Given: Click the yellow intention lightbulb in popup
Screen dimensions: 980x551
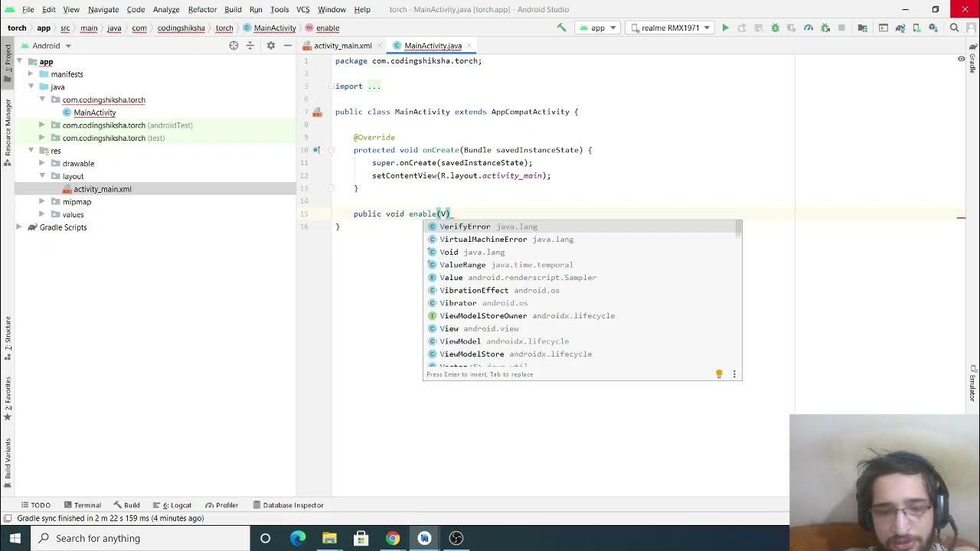Looking at the screenshot, I should coord(719,374).
